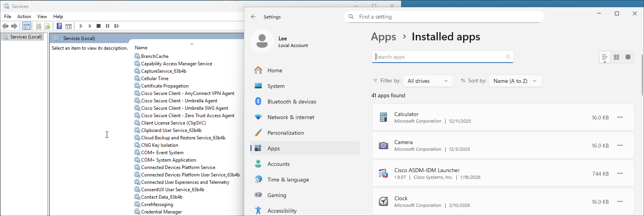Click the Cisco ASDM-IDM Launcher icon
Image resolution: width=644 pixels, height=216 pixels.
383,174
